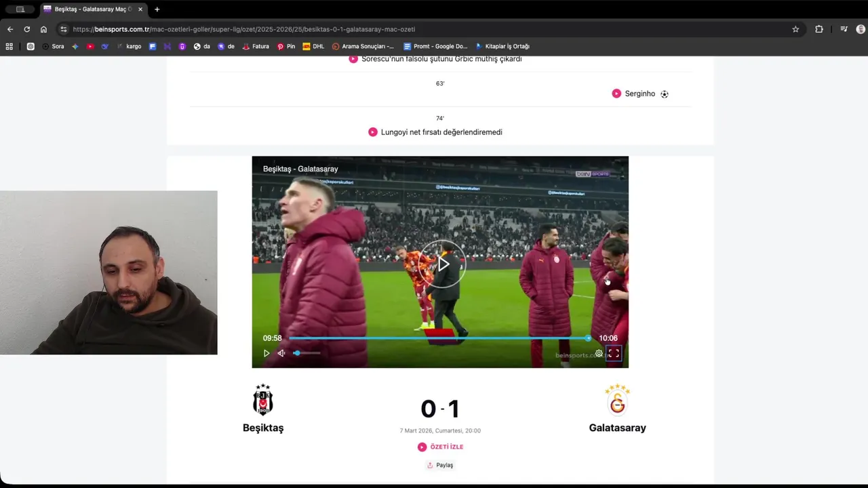This screenshot has height=488, width=868.
Task: Open the 'de' bookmark
Action: [x=226, y=47]
